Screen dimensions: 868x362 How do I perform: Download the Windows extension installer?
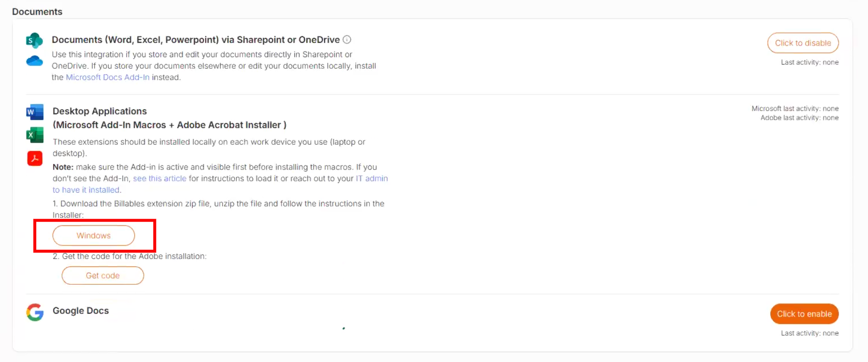pyautogui.click(x=94, y=235)
